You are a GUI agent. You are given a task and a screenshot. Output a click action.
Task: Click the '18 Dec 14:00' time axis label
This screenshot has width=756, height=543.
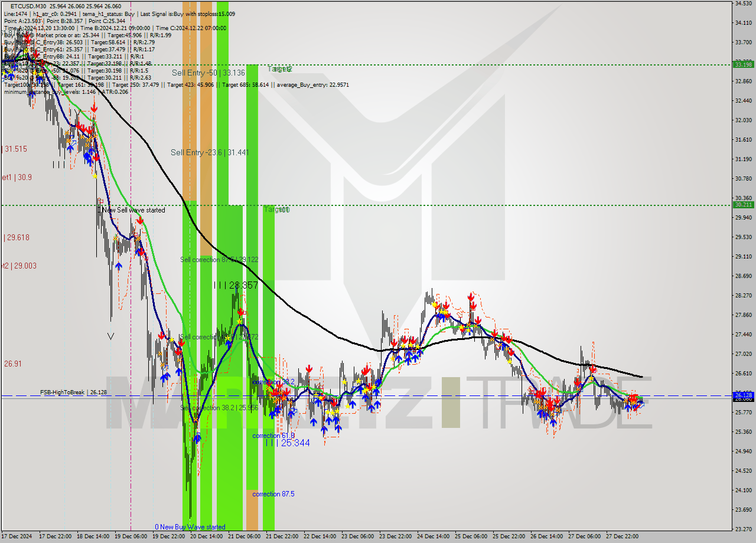(93, 537)
